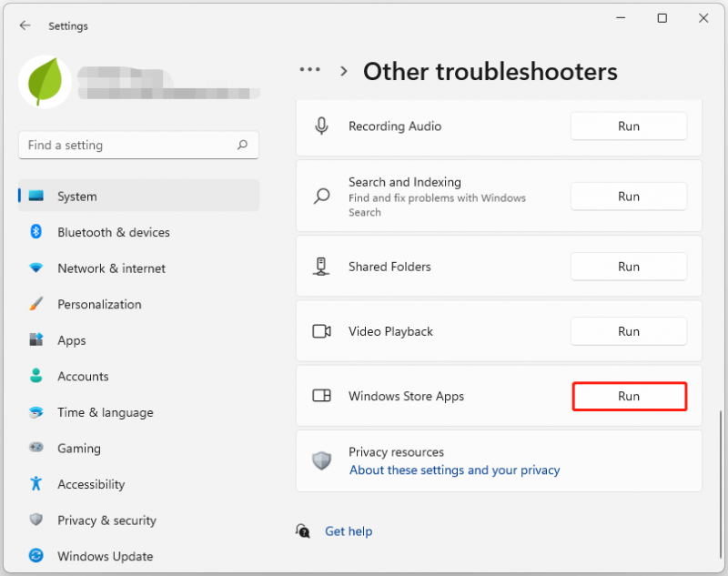
Task: Click the Windows Store Apps label
Action: click(406, 396)
